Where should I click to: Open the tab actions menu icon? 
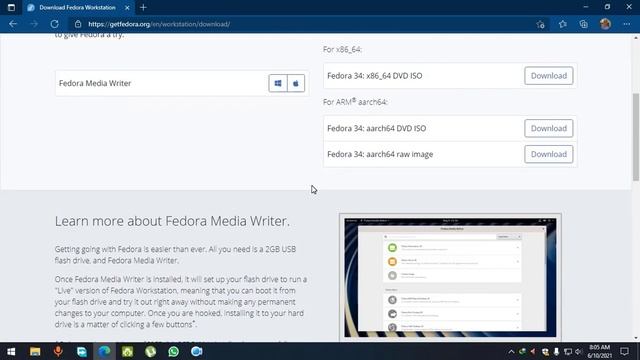(11, 7)
